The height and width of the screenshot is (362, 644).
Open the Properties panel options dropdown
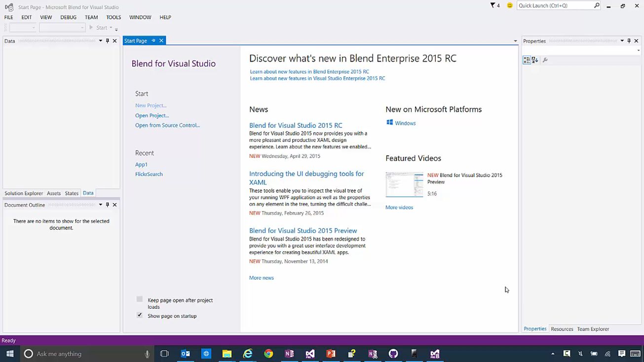[x=622, y=41]
